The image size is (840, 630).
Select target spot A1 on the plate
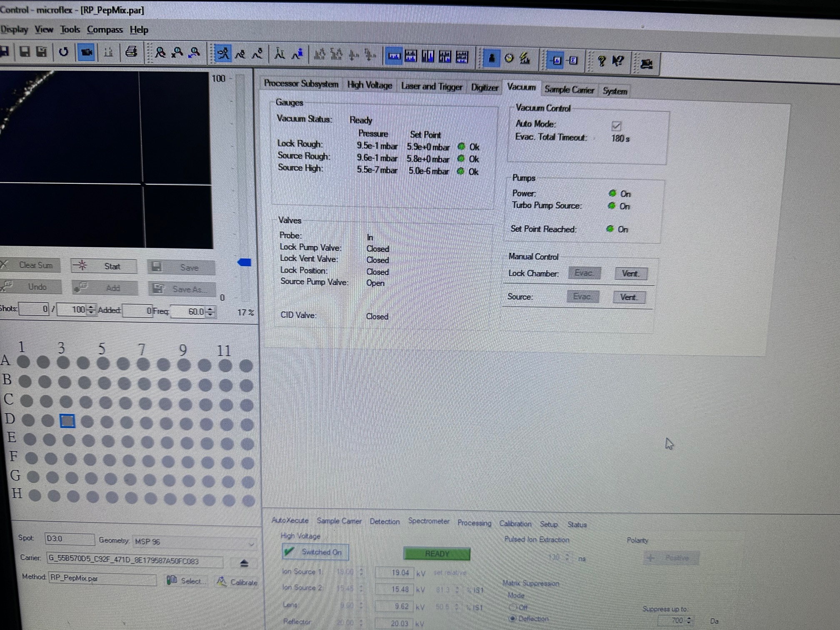point(24,361)
